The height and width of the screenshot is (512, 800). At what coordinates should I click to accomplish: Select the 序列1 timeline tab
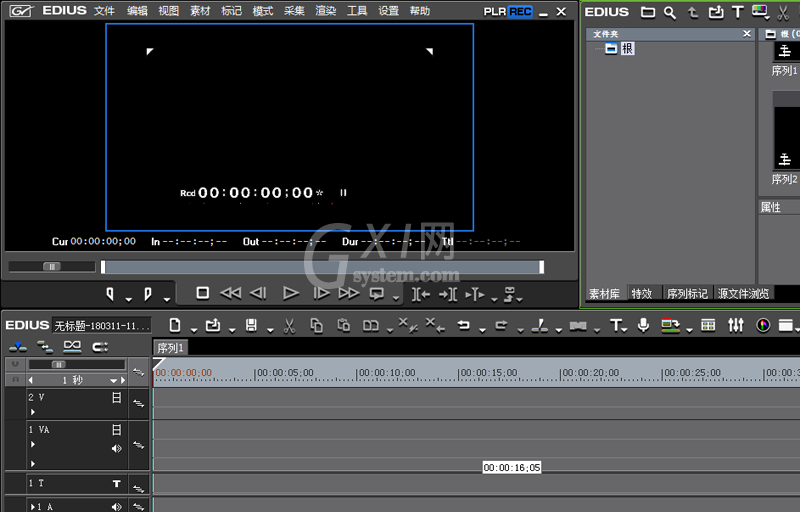(x=170, y=348)
